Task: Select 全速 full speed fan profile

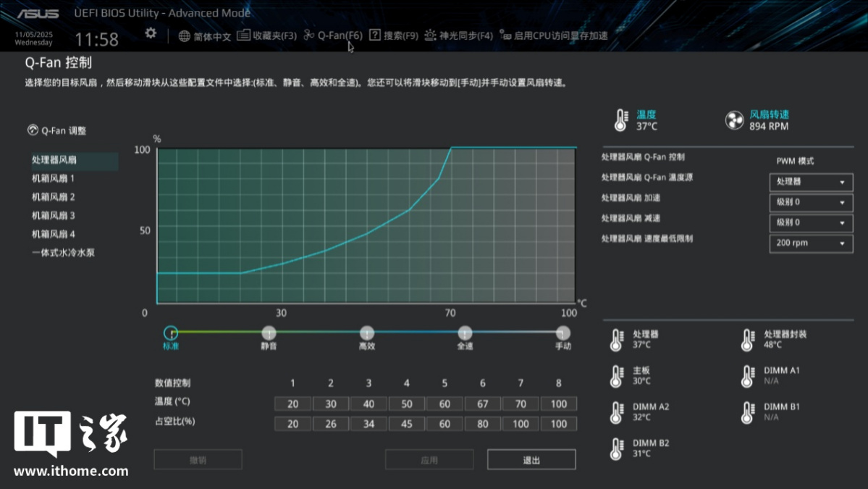Action: coord(465,333)
